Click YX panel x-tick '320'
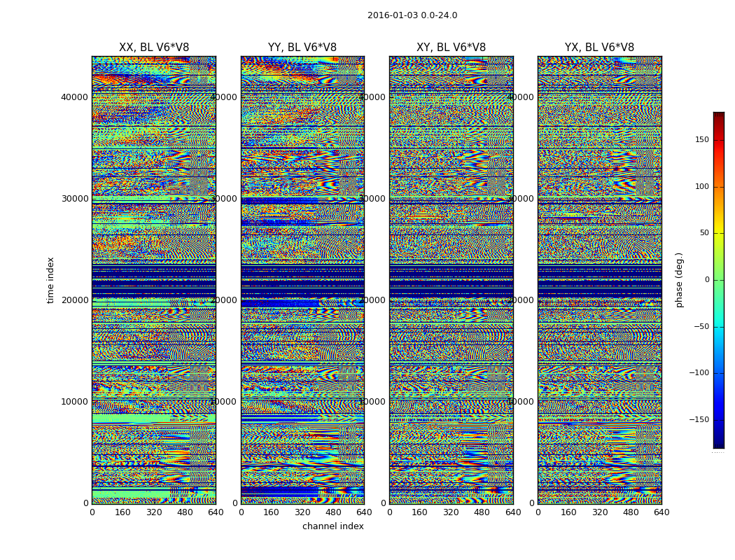Image resolution: width=735 pixels, height=560 pixels. tap(599, 512)
